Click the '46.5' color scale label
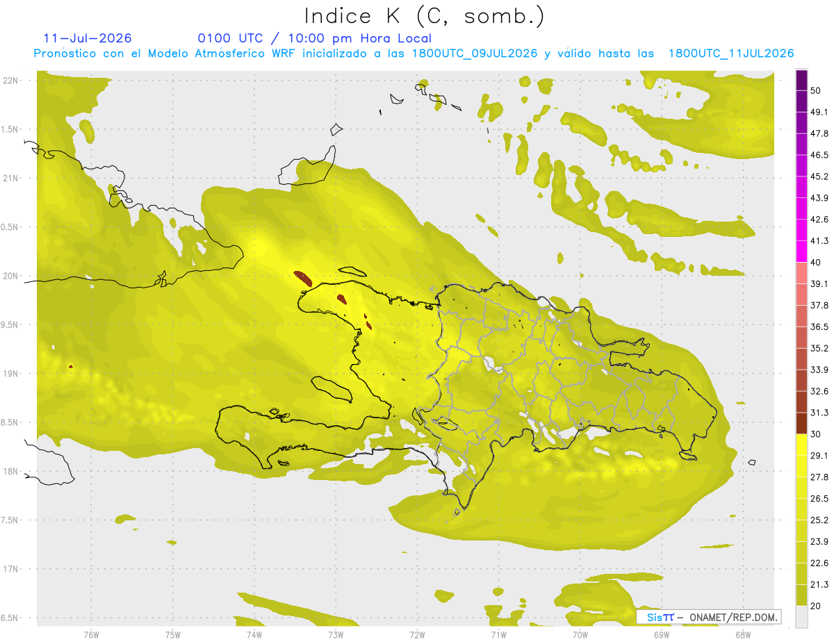834x644 pixels. coord(819,156)
